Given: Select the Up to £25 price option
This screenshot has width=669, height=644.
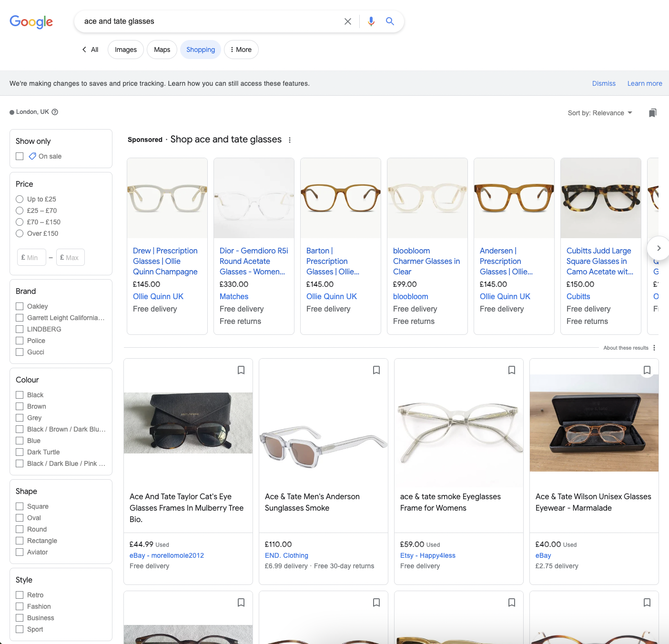Looking at the screenshot, I should 20,199.
